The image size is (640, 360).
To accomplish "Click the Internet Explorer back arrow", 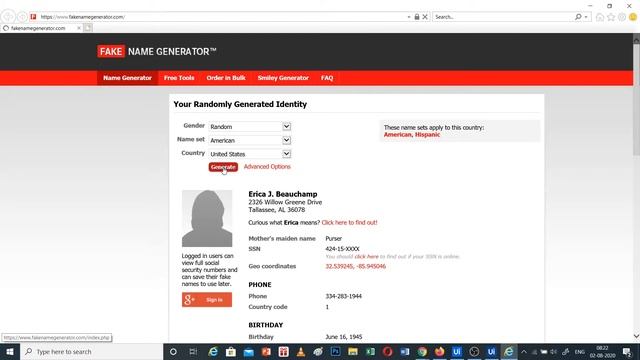I will [x=8, y=17].
